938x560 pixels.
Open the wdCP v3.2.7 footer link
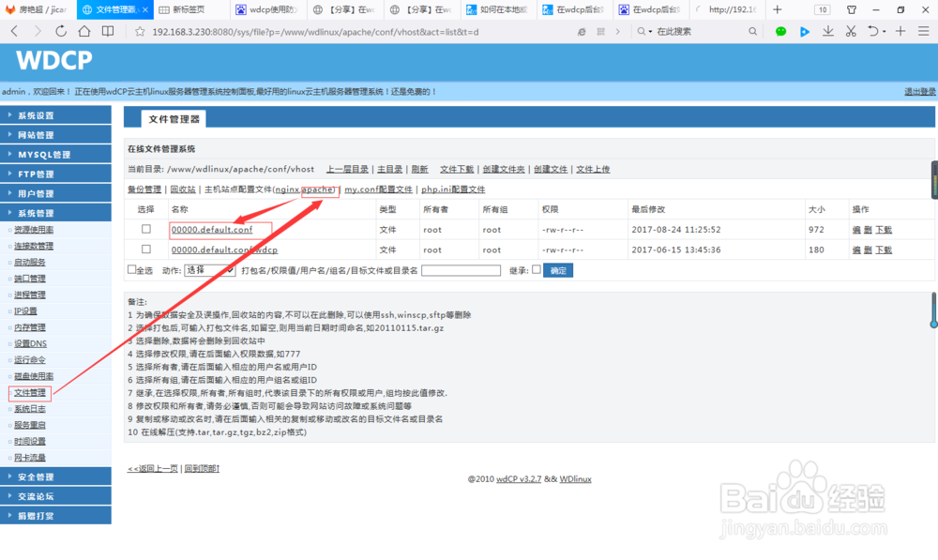pyautogui.click(x=519, y=479)
